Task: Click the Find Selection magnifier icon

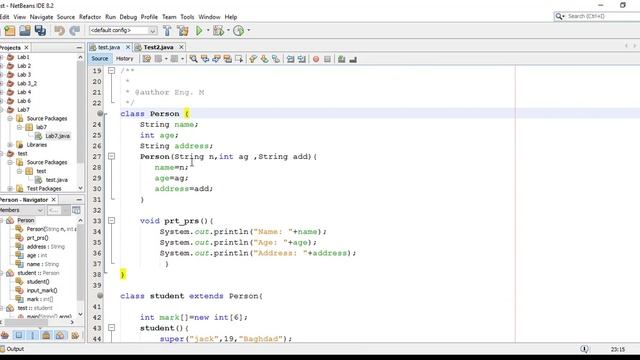Action: click(x=193, y=59)
